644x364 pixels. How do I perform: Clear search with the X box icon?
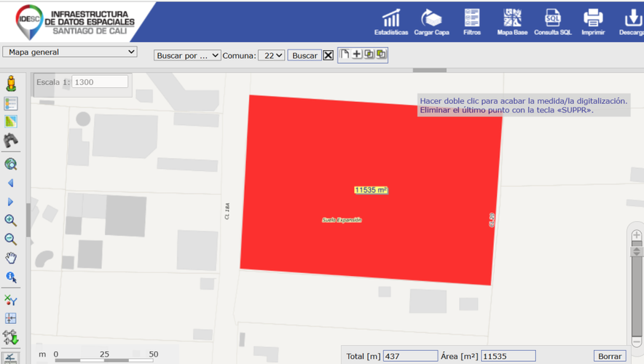[328, 55]
